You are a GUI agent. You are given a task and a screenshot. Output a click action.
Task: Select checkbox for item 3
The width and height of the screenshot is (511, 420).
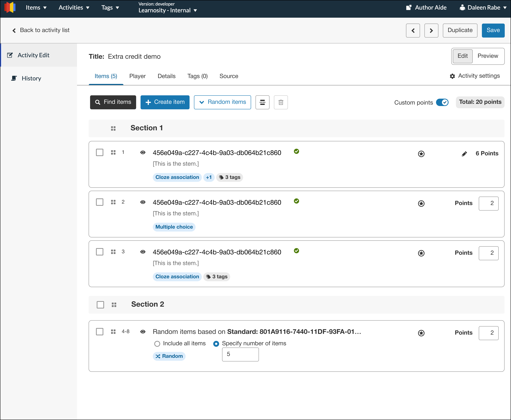tap(100, 252)
